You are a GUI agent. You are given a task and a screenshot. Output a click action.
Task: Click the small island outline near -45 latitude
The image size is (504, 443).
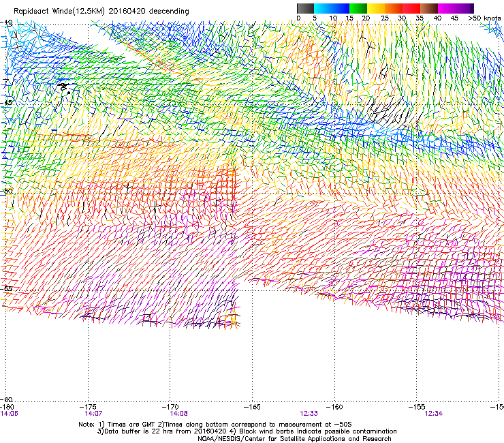point(65,88)
